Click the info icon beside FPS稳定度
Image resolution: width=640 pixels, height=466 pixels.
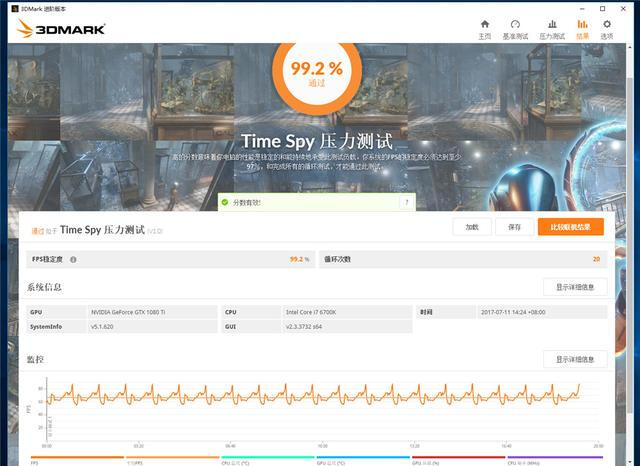pos(73,260)
